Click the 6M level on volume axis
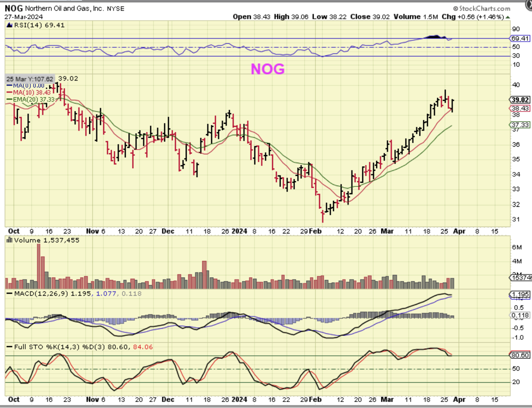 tap(517, 247)
